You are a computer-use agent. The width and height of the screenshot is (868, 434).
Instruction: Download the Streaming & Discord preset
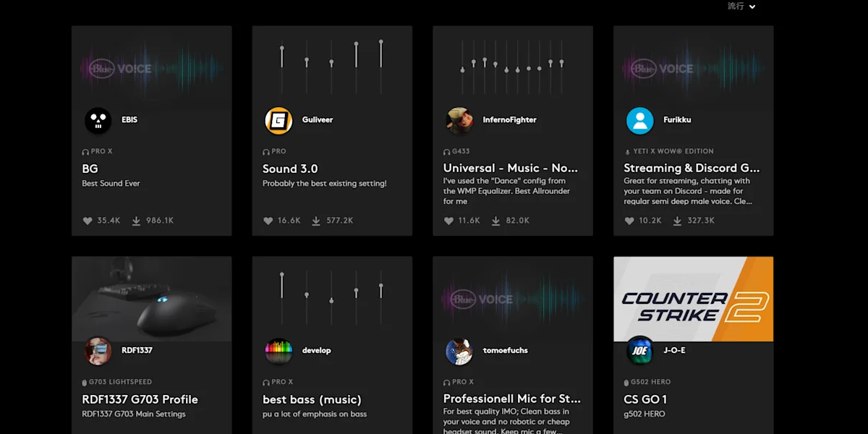677,221
